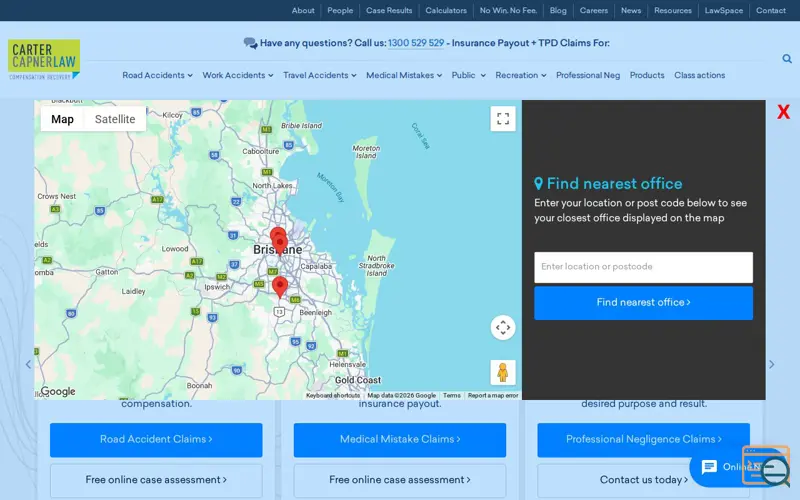Click the Caboolture label on the map
Viewport: 800px width, 500px height.
(x=261, y=152)
